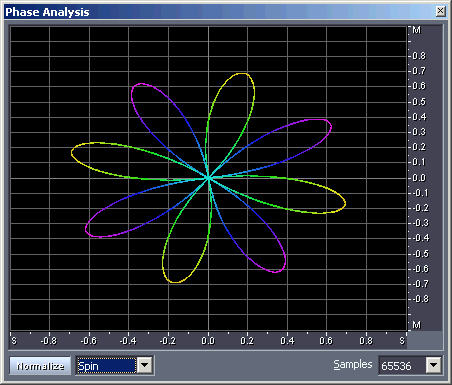Click the Samples text label
The height and width of the screenshot is (385, 452).
(x=353, y=364)
